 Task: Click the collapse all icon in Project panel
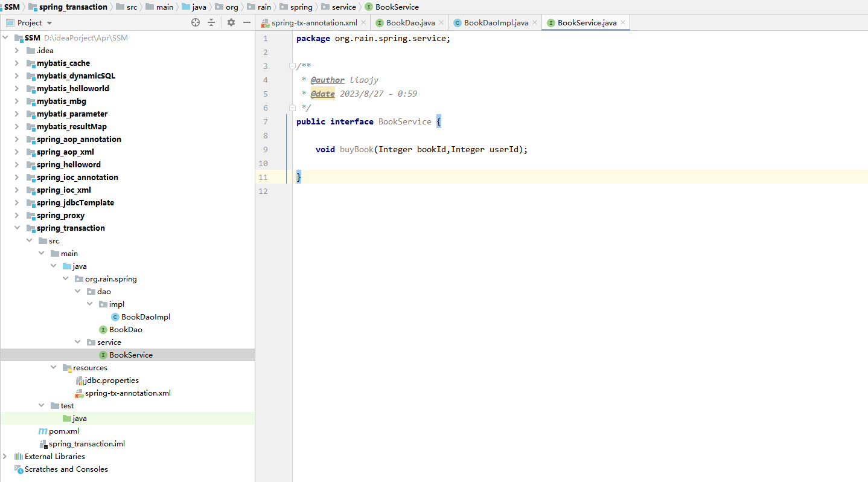tap(211, 22)
